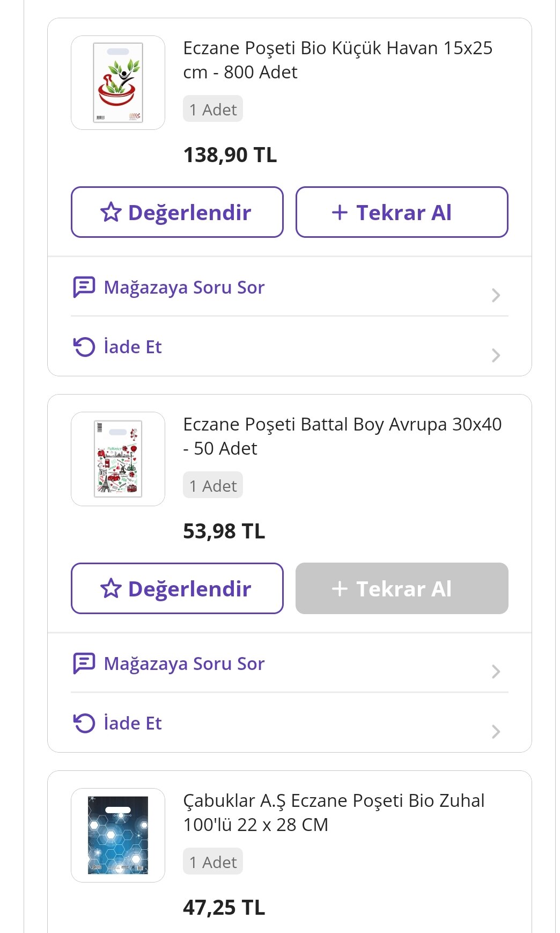
Task: Click return arrow icon for Battal Boy order
Action: tap(84, 723)
